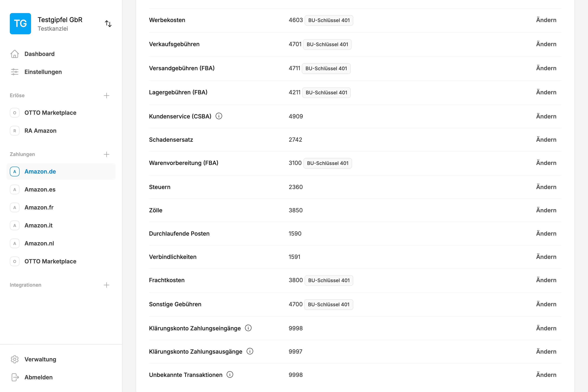Click the BU-Schlüssel 401 badge for Frachtkosten

tap(329, 280)
